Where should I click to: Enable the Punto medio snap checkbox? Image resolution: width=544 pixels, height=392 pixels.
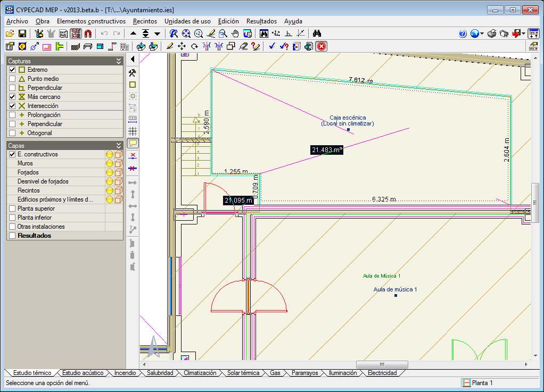click(x=12, y=79)
